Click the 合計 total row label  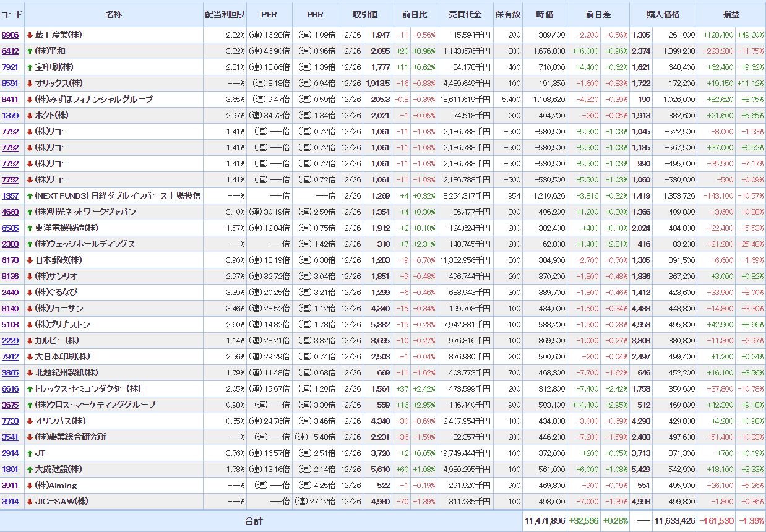[254, 521]
